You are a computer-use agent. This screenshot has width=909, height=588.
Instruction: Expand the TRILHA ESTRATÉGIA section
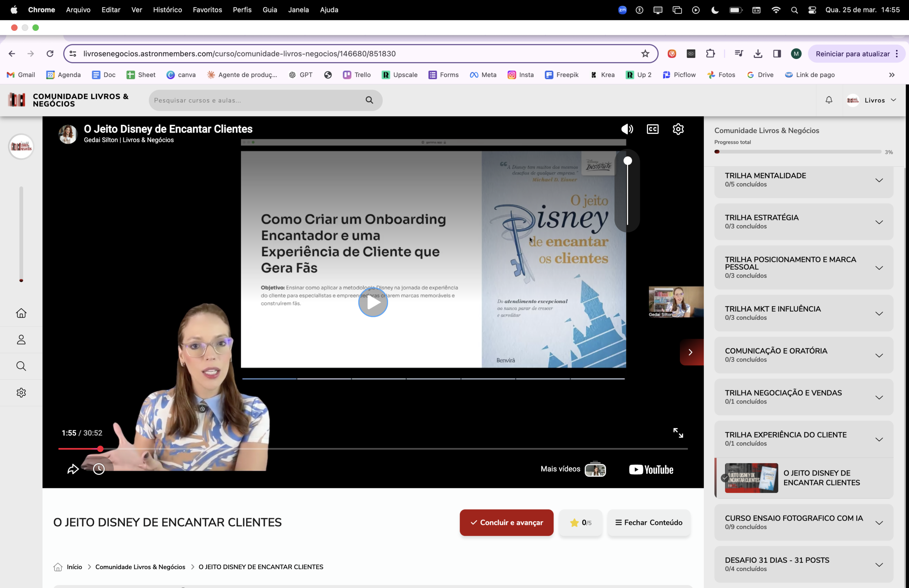pos(804,222)
